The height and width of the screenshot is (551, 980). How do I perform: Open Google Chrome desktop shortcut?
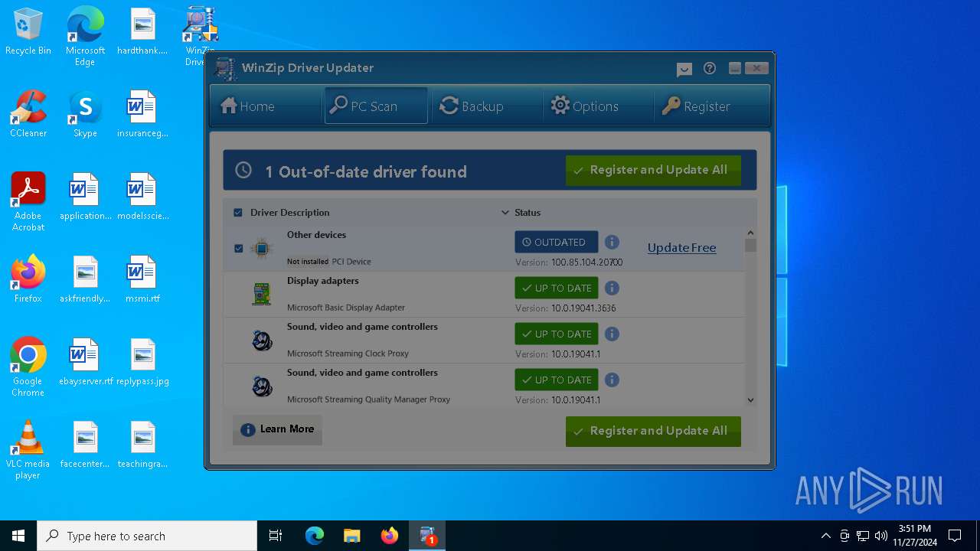coord(28,367)
